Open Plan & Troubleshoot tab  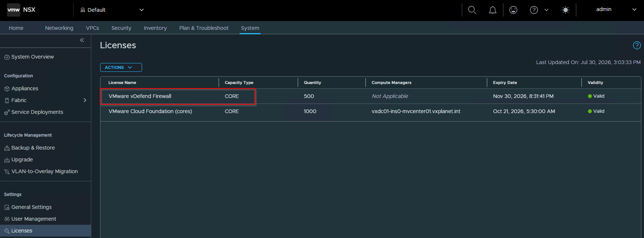click(204, 28)
